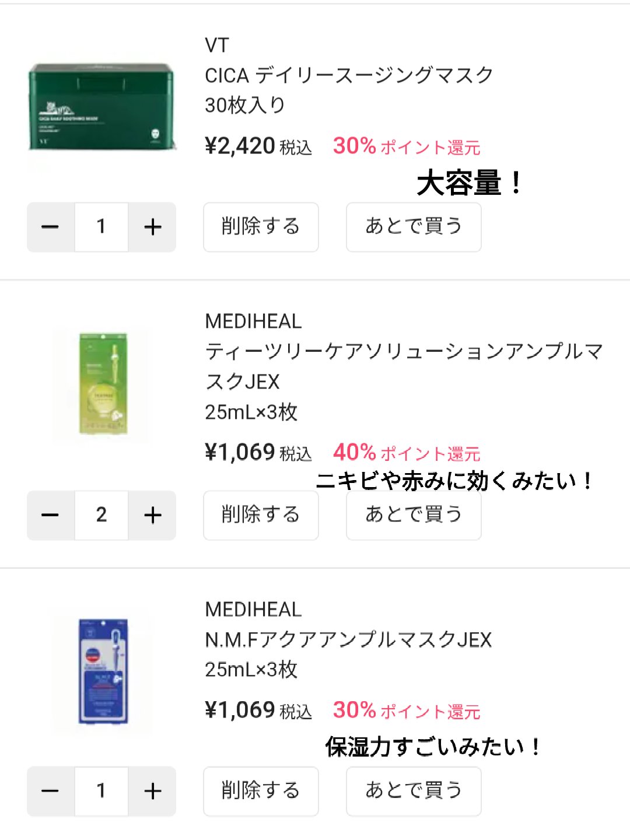Increase quantity of Tea Tree mask
This screenshot has width=630, height=840.
pos(152,515)
